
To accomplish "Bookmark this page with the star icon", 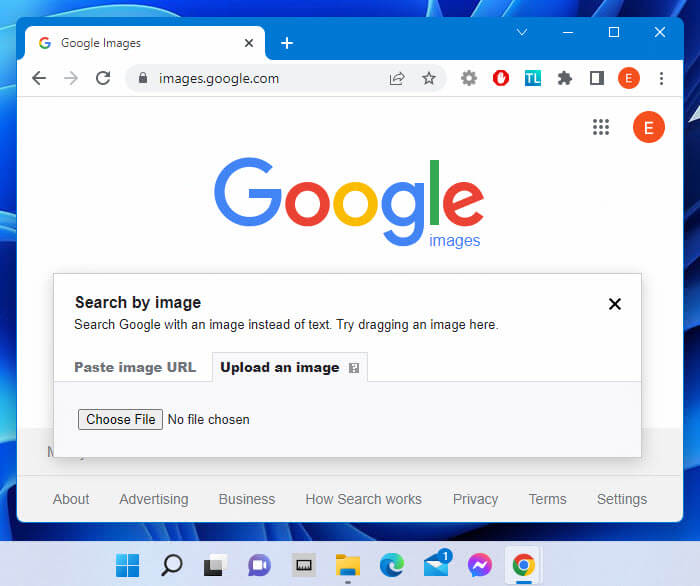I will click(429, 79).
